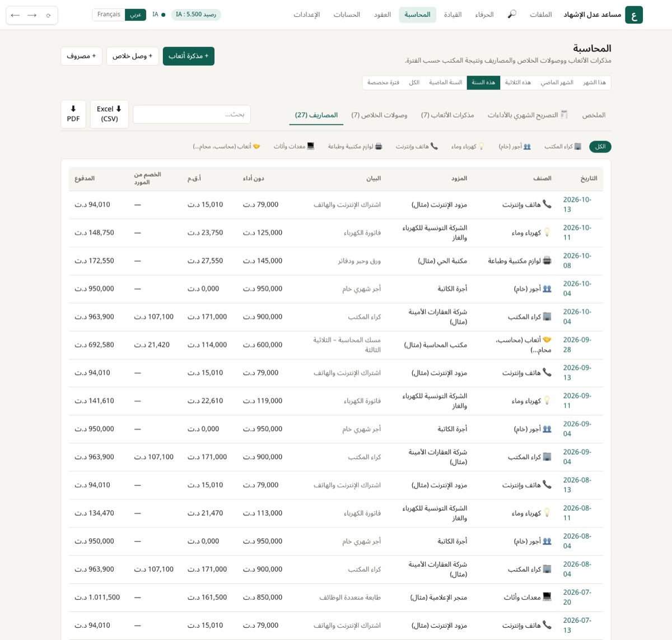Filter by كهرباء وماء bulb chip
Image resolution: width=672 pixels, height=640 pixels.
click(468, 146)
